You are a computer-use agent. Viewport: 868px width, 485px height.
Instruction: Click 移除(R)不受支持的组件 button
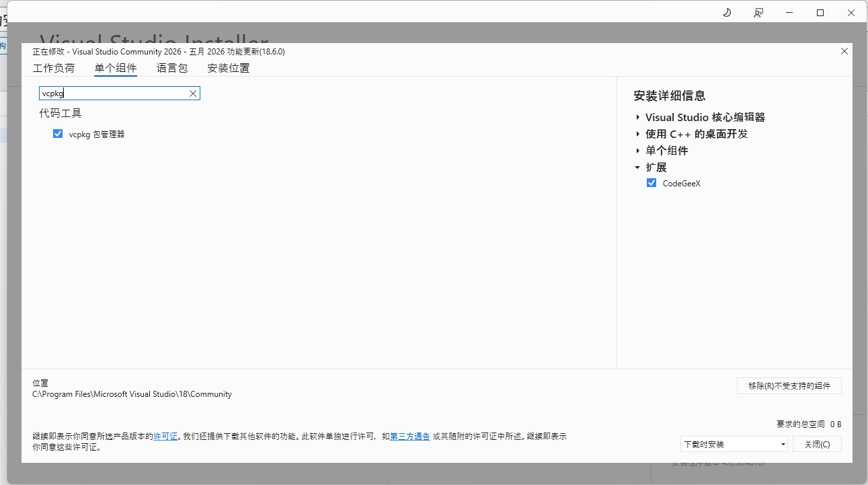[789, 385]
